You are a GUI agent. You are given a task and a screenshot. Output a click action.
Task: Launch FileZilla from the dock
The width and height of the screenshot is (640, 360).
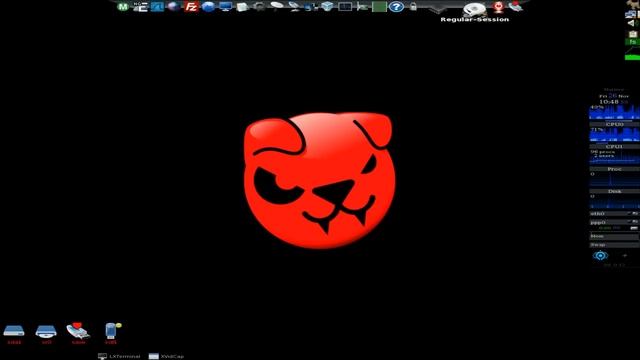click(191, 7)
